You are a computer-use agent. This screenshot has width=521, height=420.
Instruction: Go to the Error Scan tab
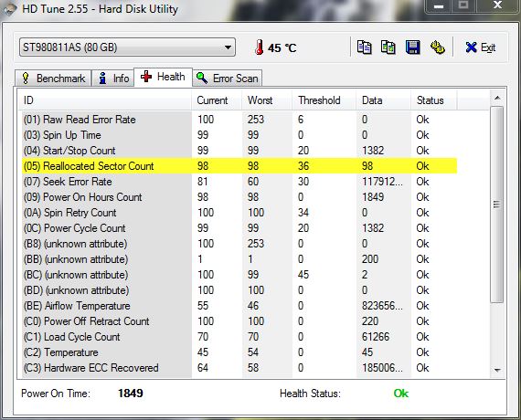pos(228,79)
